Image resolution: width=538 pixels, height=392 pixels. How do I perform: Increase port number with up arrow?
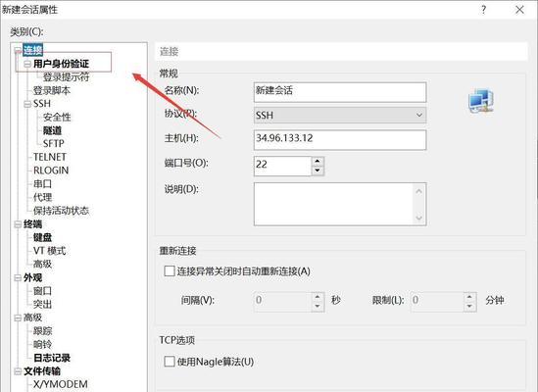click(318, 161)
